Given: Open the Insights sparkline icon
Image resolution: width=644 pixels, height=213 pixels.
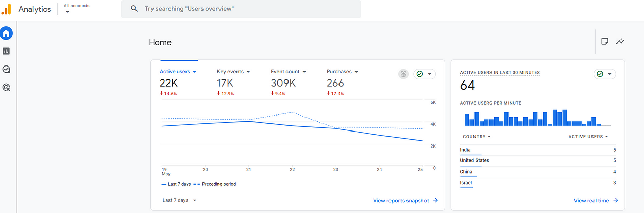Looking at the screenshot, I should 620,41.
